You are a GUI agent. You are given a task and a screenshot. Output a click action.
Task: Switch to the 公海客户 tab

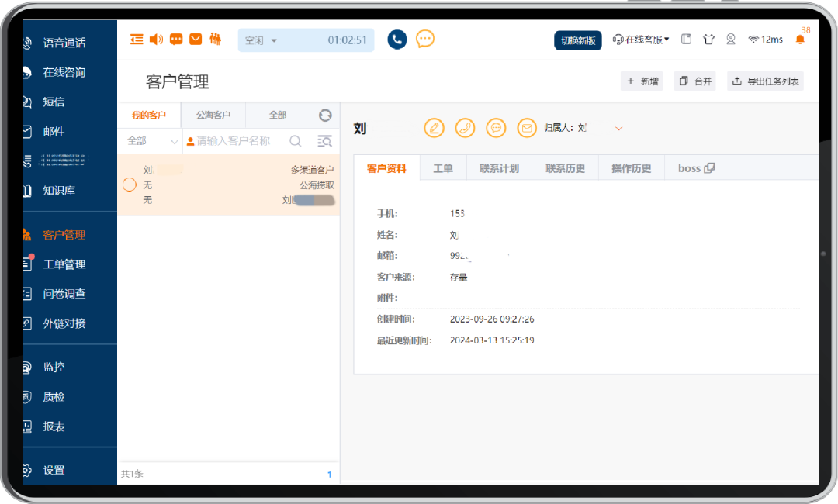pyautogui.click(x=213, y=116)
